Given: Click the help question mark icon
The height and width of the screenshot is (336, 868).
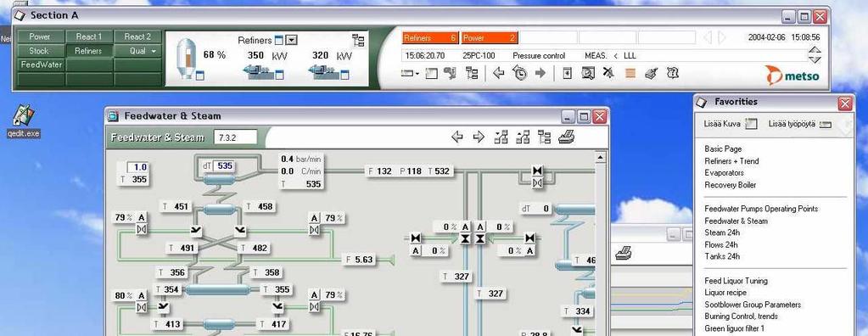Looking at the screenshot, I should click(x=673, y=72).
